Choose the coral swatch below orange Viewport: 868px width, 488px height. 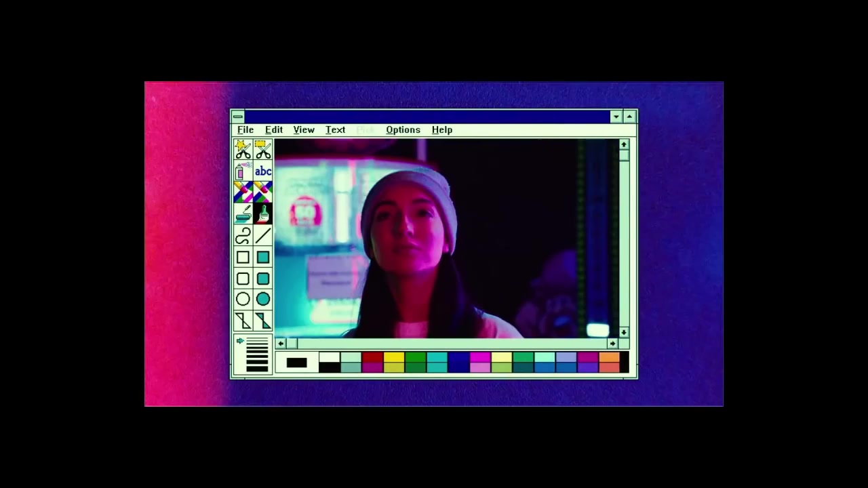coord(609,367)
